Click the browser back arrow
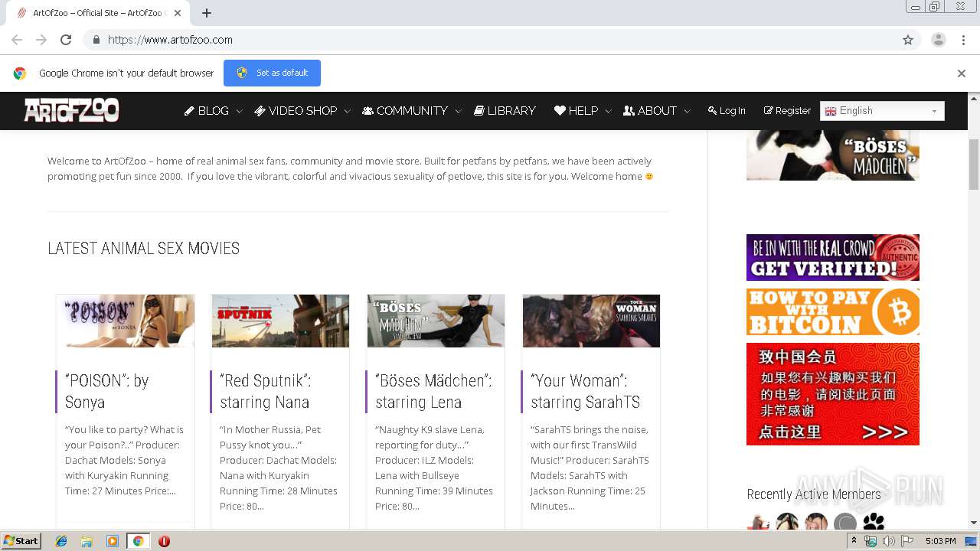The width and height of the screenshot is (980, 551). pyautogui.click(x=17, y=40)
